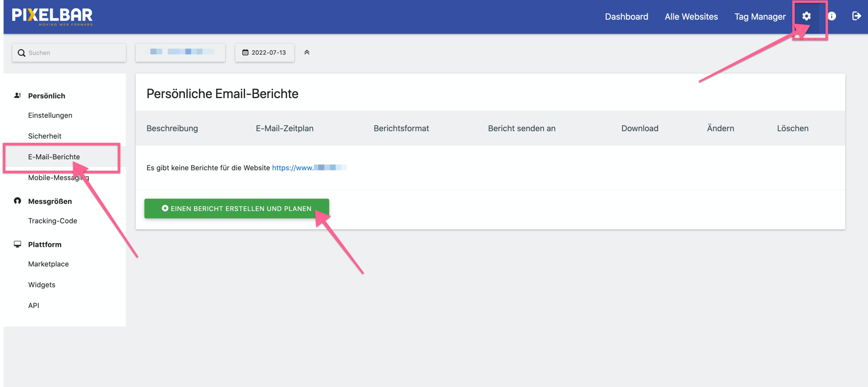Open Tag Manager from top menu
Viewport: 868px width, 387px height.
point(760,17)
